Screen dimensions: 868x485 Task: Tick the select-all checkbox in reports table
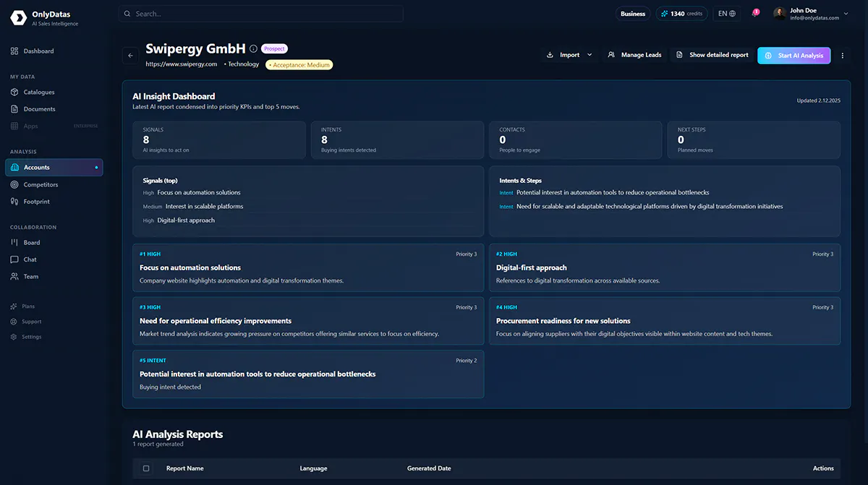point(146,468)
